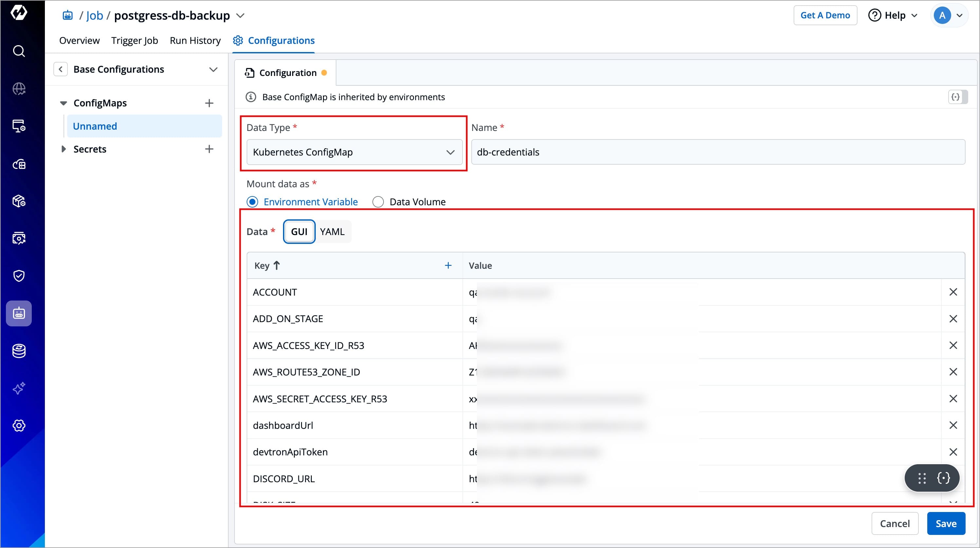
Task: Click the back arrow beside Base Configurations
Action: point(61,69)
